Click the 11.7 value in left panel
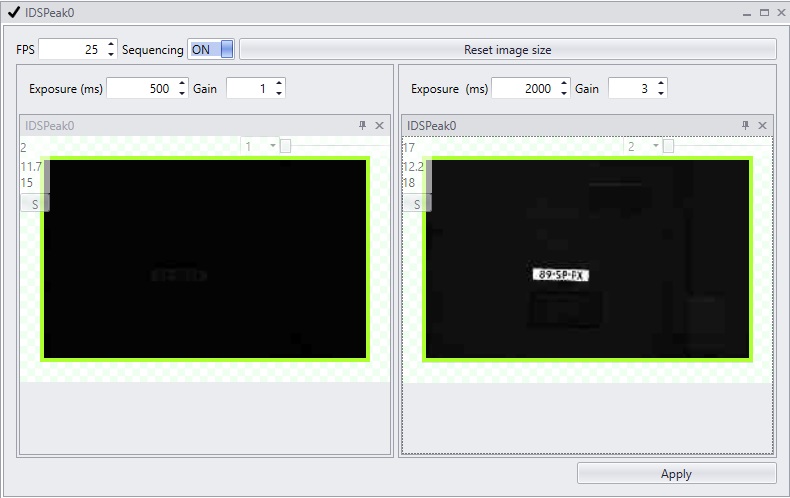This screenshot has width=790, height=498. (31, 166)
